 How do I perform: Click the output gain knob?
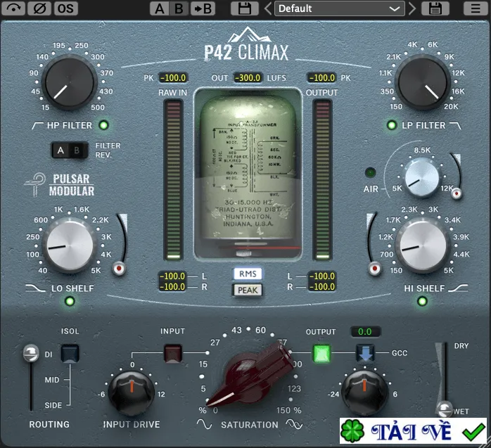pos(364,393)
